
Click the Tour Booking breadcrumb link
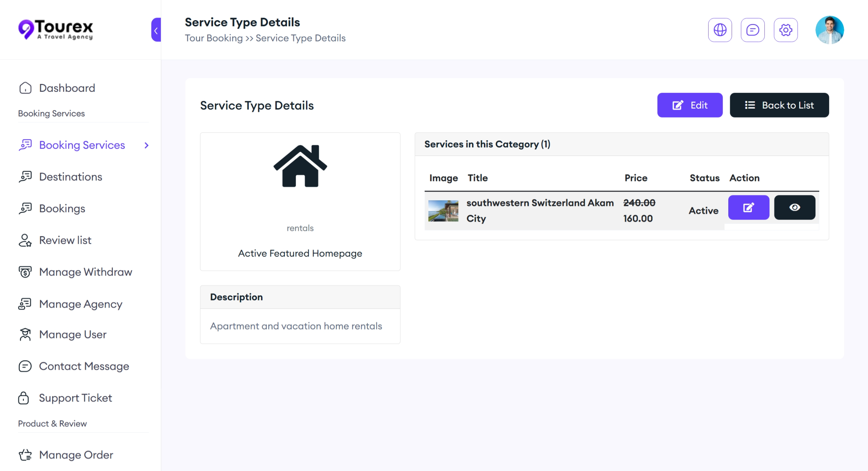213,38
